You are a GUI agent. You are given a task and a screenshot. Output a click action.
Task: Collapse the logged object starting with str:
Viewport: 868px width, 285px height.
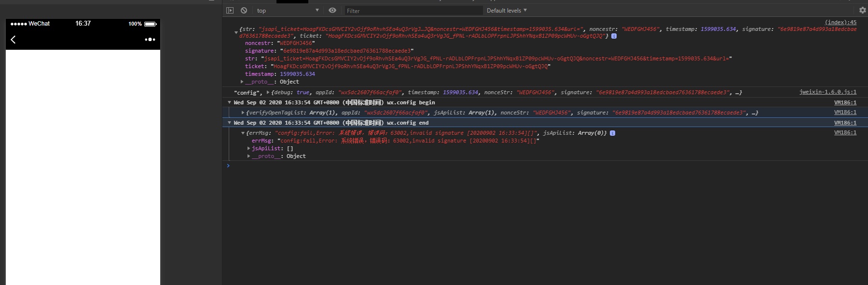(236, 32)
